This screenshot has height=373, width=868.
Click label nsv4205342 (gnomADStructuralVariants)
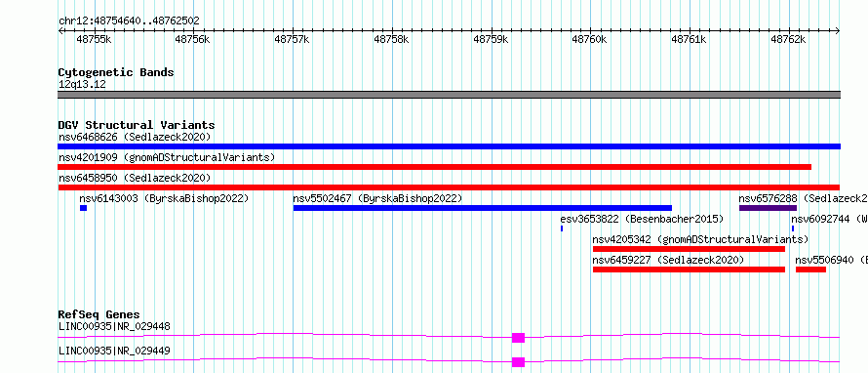700,239
